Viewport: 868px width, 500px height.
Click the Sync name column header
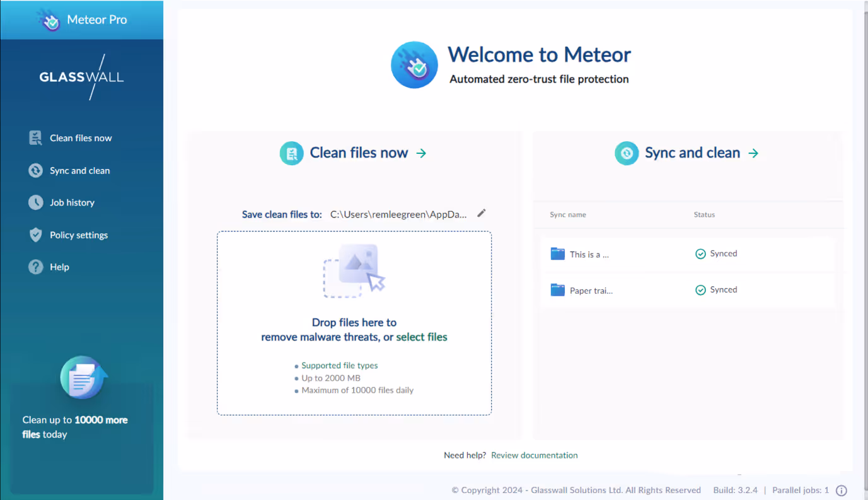tap(568, 215)
